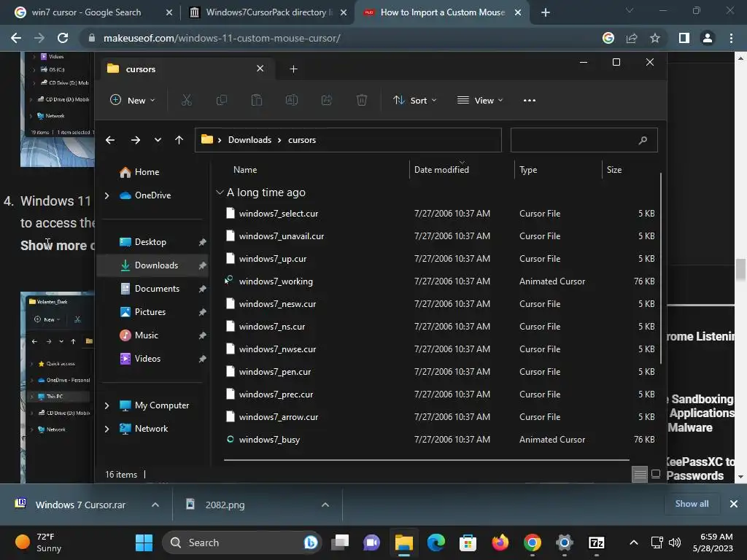
Task: Click Chrome's reload page icon
Action: pos(63,38)
